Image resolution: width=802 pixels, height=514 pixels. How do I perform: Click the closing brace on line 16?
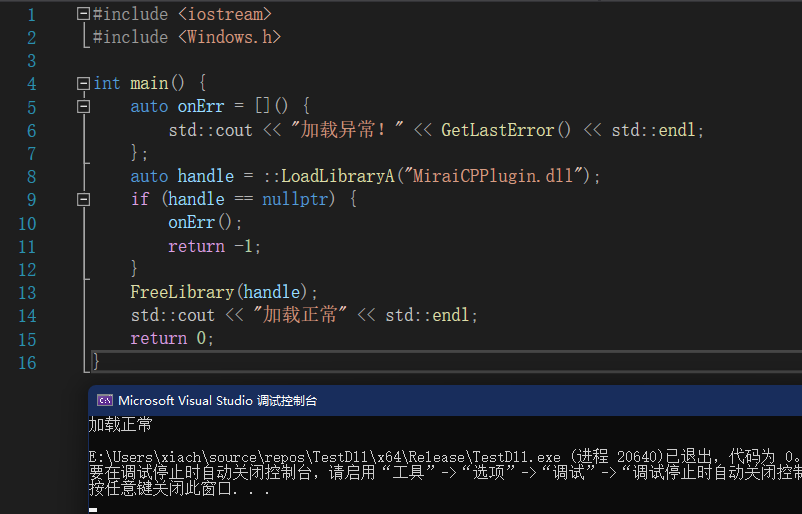[x=96, y=361]
